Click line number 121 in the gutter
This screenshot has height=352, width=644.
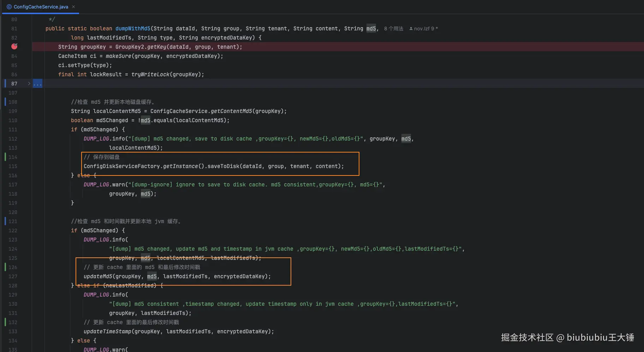click(13, 221)
